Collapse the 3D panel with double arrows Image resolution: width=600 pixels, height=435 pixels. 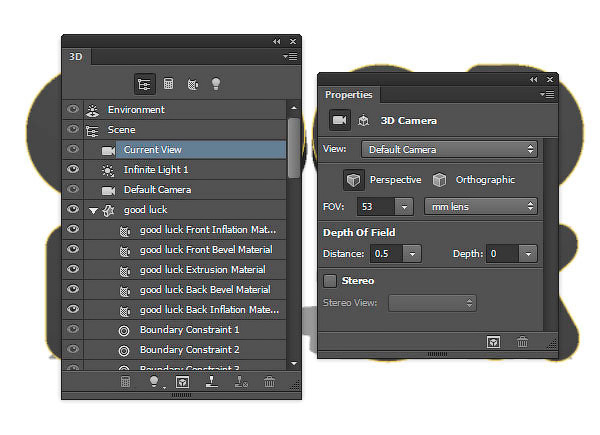tap(276, 41)
